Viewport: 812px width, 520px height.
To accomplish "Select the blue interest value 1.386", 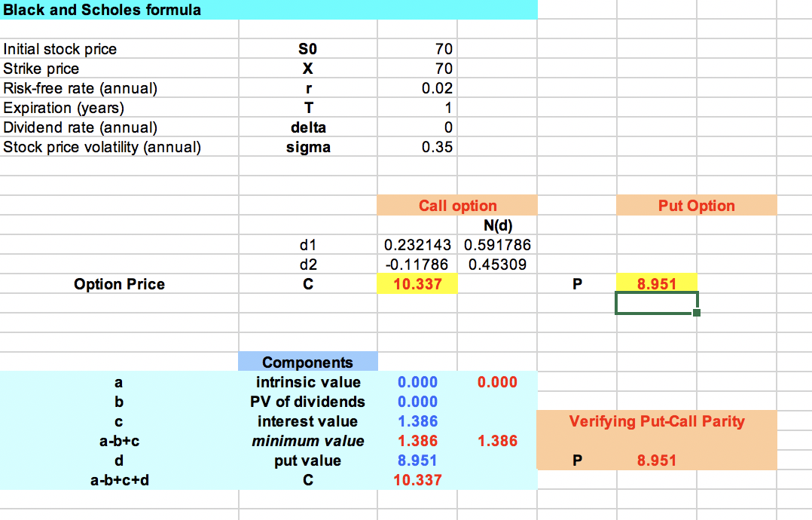I will pyautogui.click(x=417, y=421).
